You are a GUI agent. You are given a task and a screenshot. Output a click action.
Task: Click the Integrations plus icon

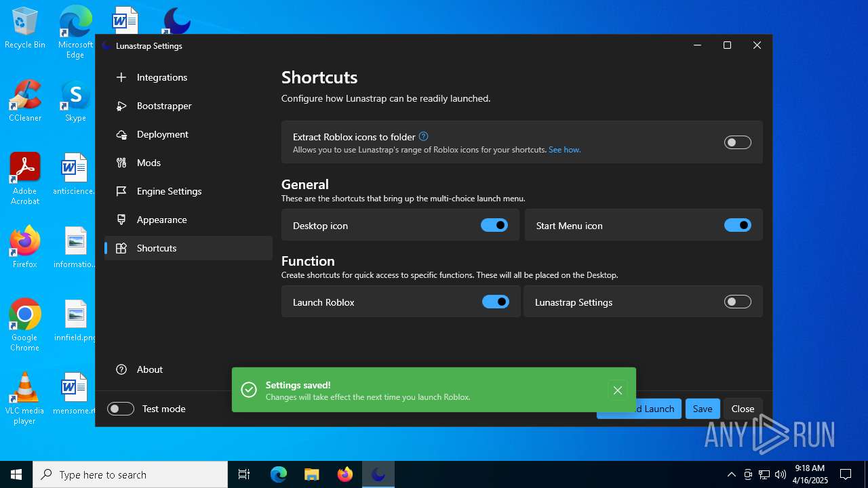coord(121,77)
